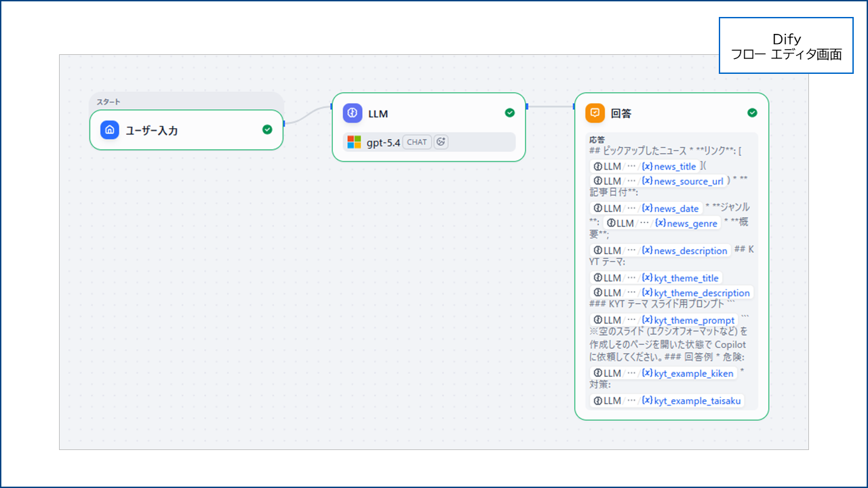Click the home icon on ユーザー入力 node
The width and height of the screenshot is (868, 488).
pyautogui.click(x=110, y=130)
